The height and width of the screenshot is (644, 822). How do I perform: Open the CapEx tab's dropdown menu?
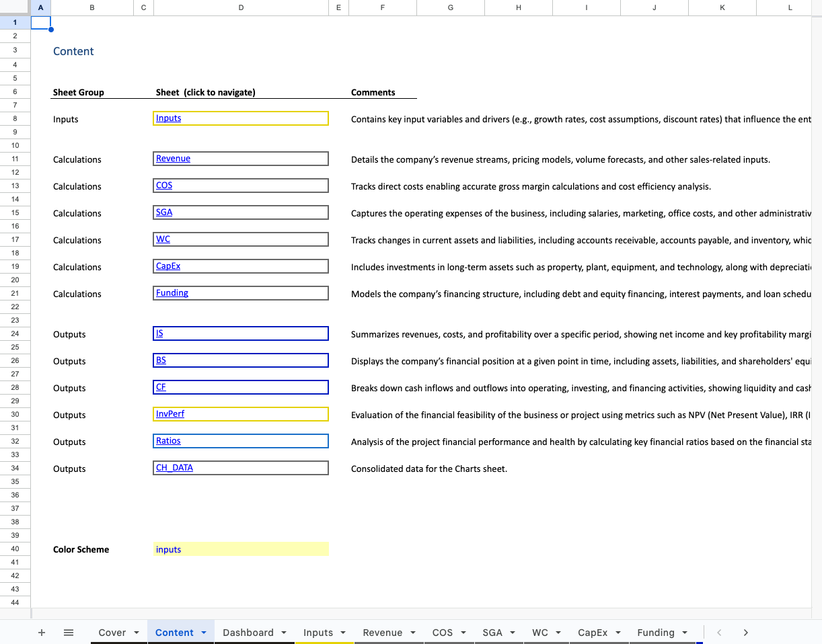tap(618, 633)
